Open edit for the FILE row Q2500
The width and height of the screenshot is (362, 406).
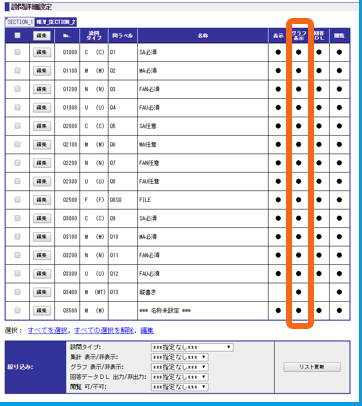point(42,200)
